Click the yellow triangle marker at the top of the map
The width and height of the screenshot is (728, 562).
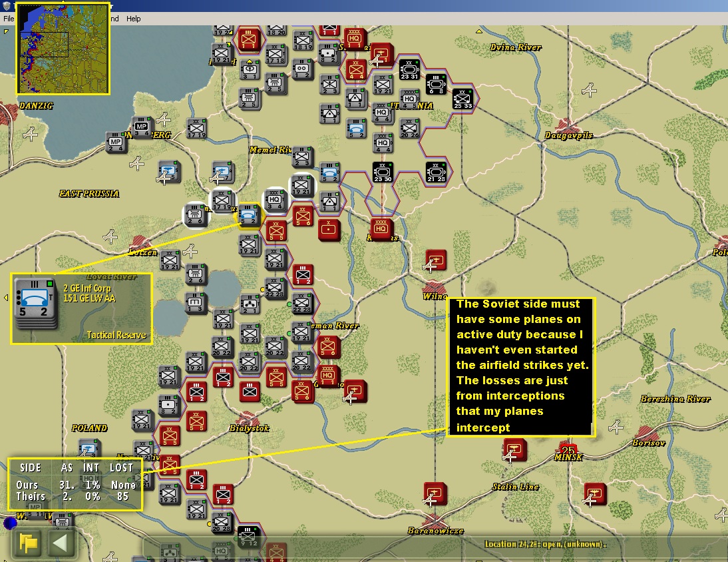(478, 31)
